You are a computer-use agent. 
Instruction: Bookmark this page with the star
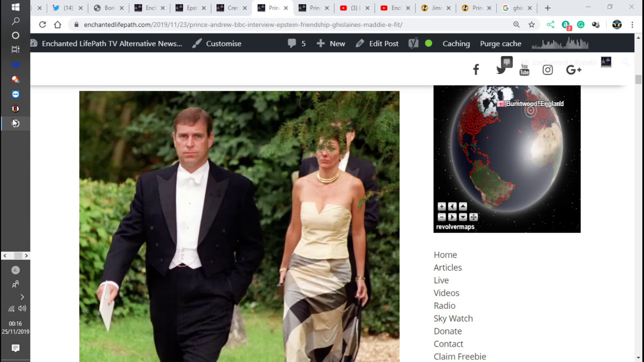tap(532, 25)
